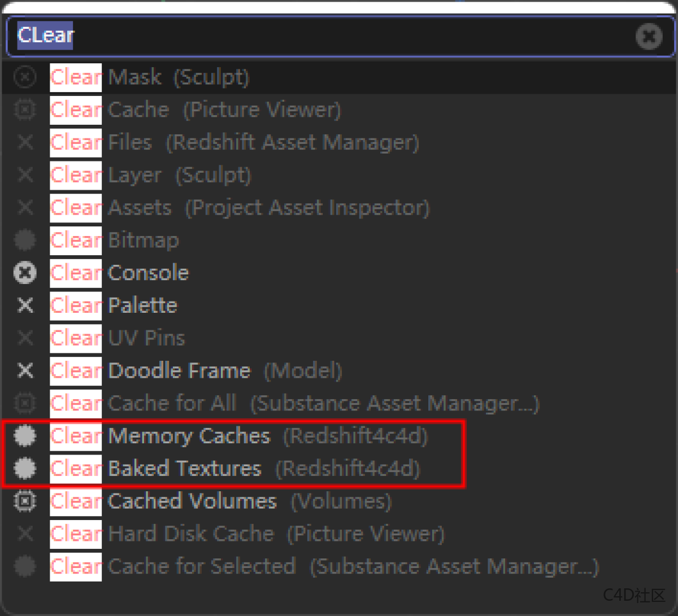Click the Clear Console icon

tap(25, 273)
